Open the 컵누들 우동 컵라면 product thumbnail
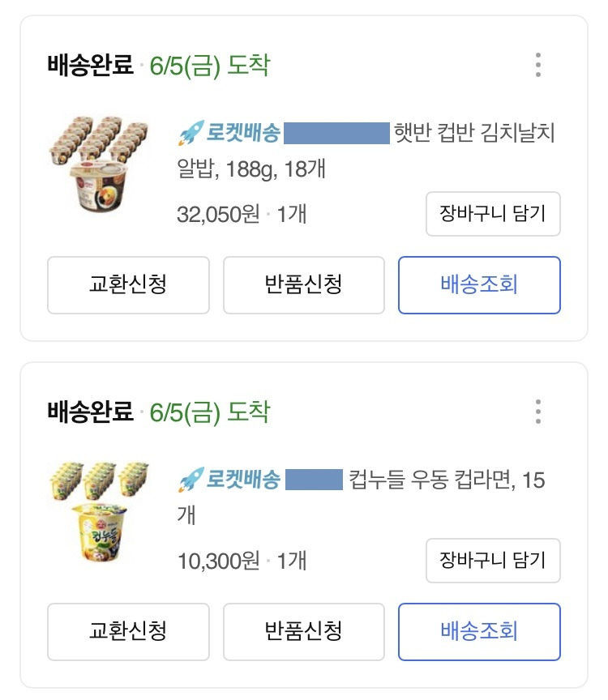This screenshot has height=700, width=608. point(101,512)
